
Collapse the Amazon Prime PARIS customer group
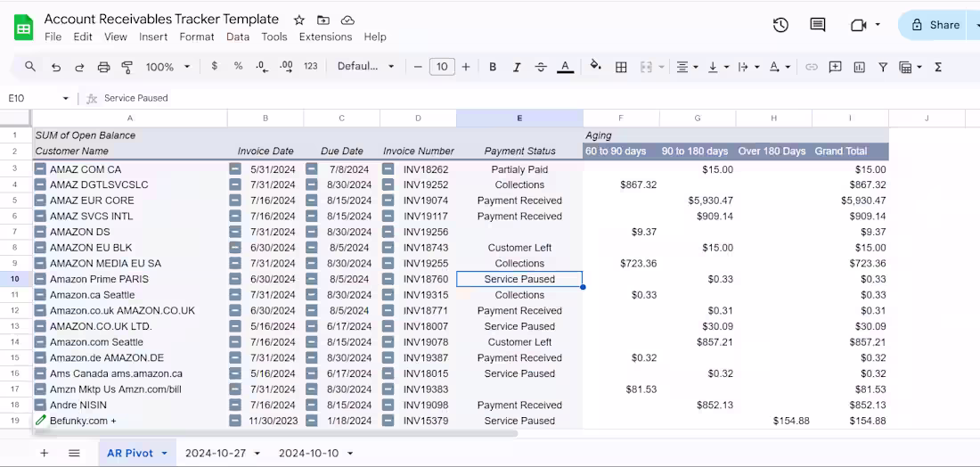(40, 279)
